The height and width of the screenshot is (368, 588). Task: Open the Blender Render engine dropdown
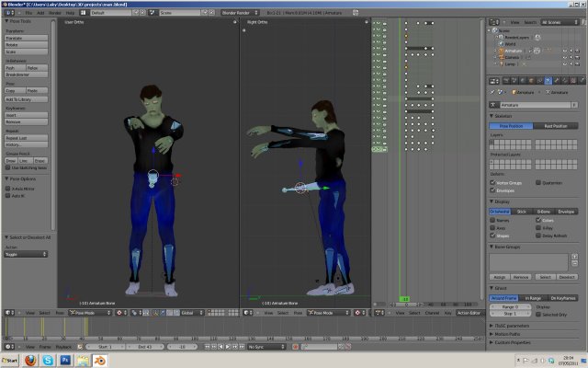(240, 13)
